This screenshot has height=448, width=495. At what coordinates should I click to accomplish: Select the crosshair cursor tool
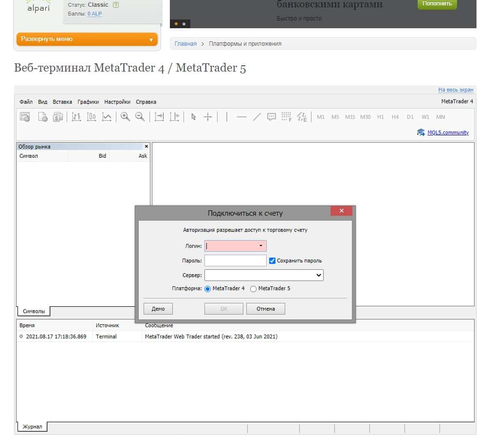pos(208,117)
